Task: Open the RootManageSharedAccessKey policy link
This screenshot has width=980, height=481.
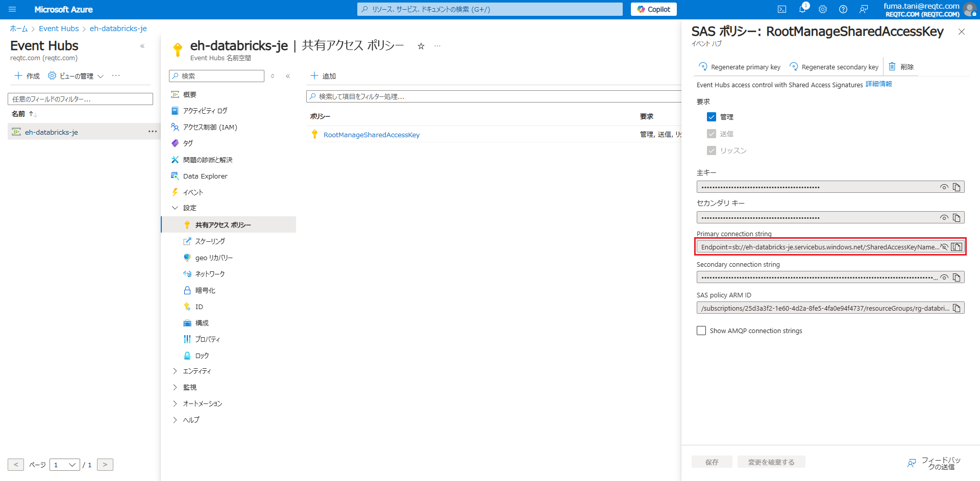Action: tap(372, 134)
